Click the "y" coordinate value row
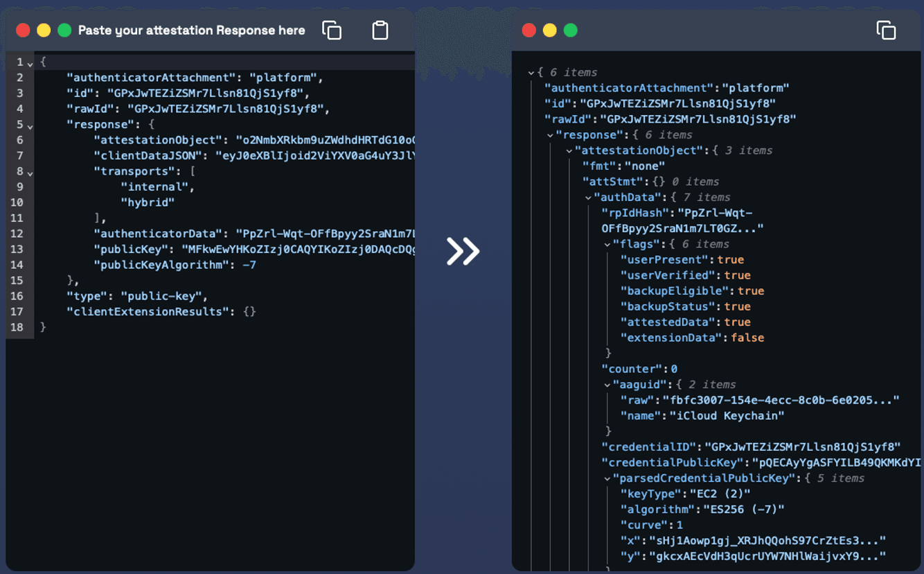This screenshot has height=574, width=924. pos(753,556)
